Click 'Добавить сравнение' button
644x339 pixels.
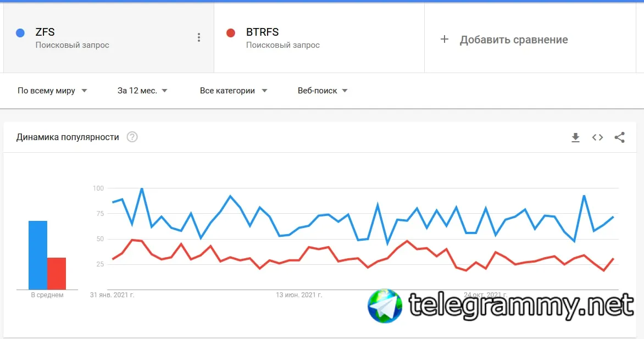(x=514, y=40)
